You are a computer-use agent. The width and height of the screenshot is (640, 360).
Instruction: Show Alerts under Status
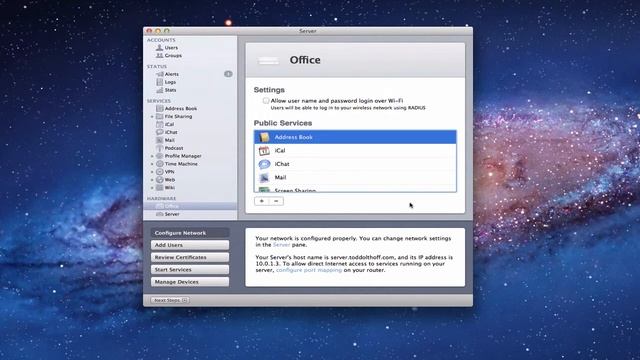[167, 74]
